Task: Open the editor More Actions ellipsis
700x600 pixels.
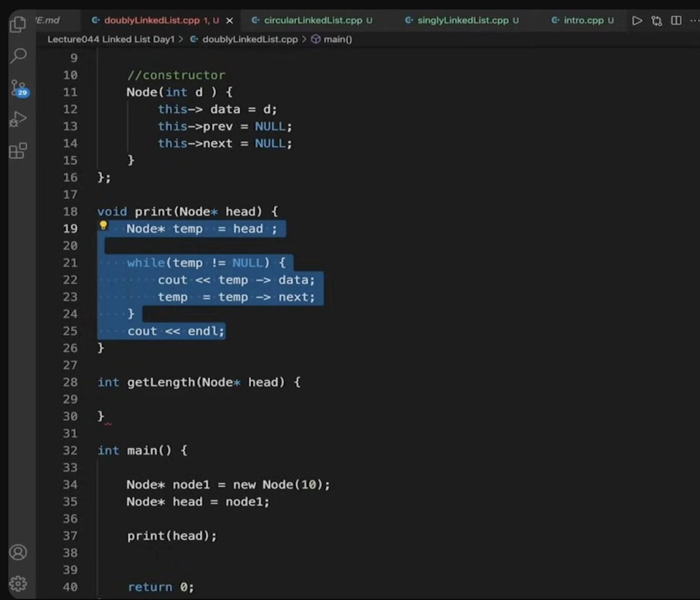Action: pos(695,21)
